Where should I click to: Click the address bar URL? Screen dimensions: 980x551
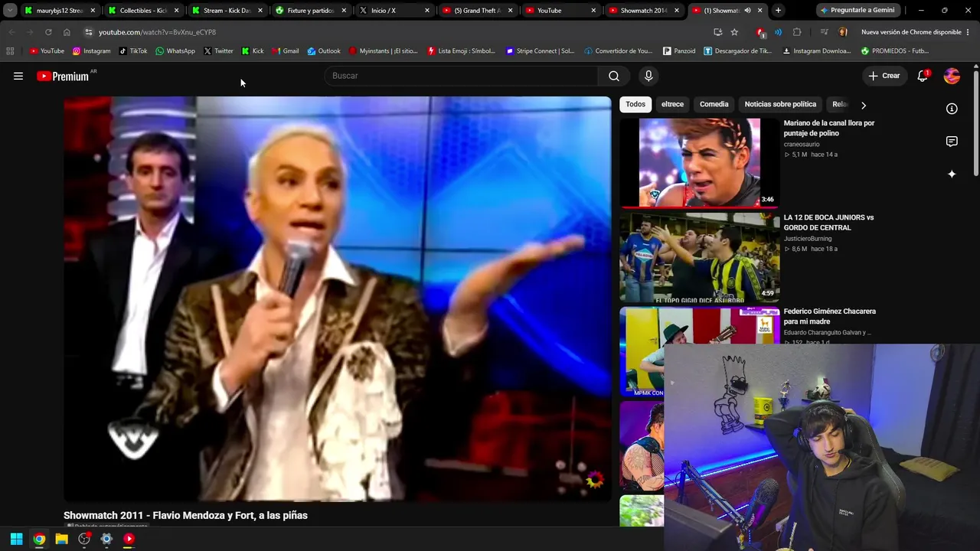(x=157, y=32)
